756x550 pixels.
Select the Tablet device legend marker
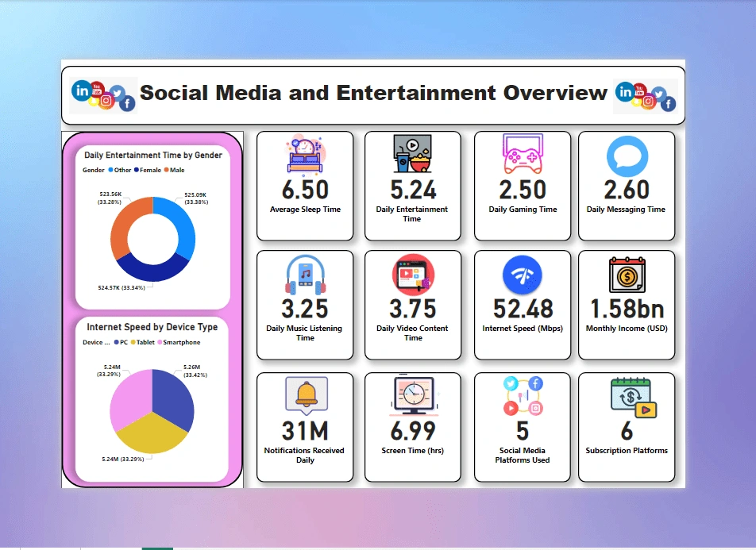click(x=133, y=342)
